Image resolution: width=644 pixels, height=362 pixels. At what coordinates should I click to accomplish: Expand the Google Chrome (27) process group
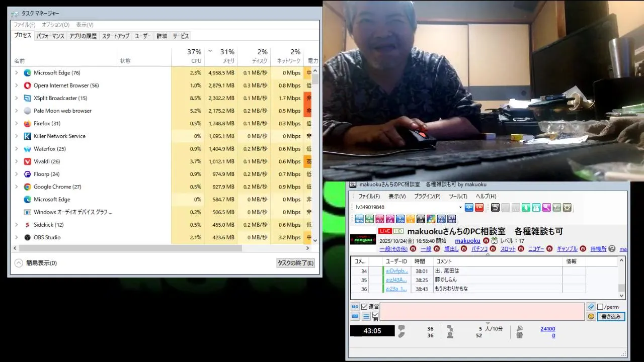tap(17, 187)
